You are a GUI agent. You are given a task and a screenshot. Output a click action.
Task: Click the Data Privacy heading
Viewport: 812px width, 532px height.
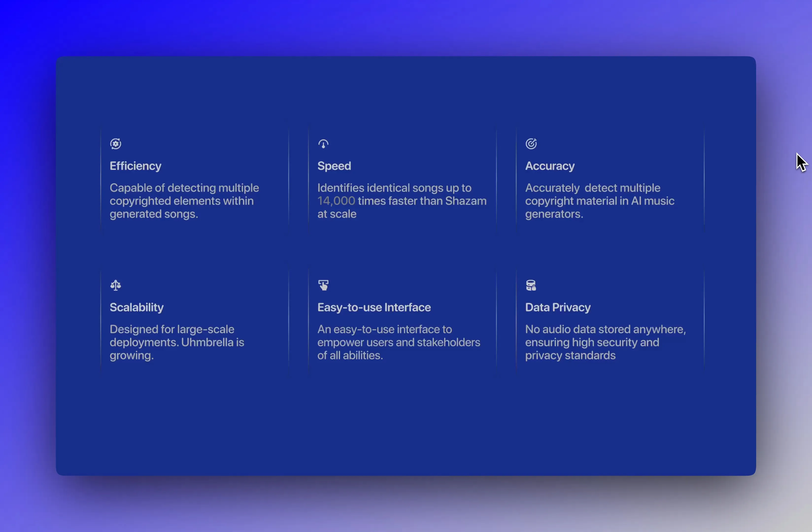point(558,308)
